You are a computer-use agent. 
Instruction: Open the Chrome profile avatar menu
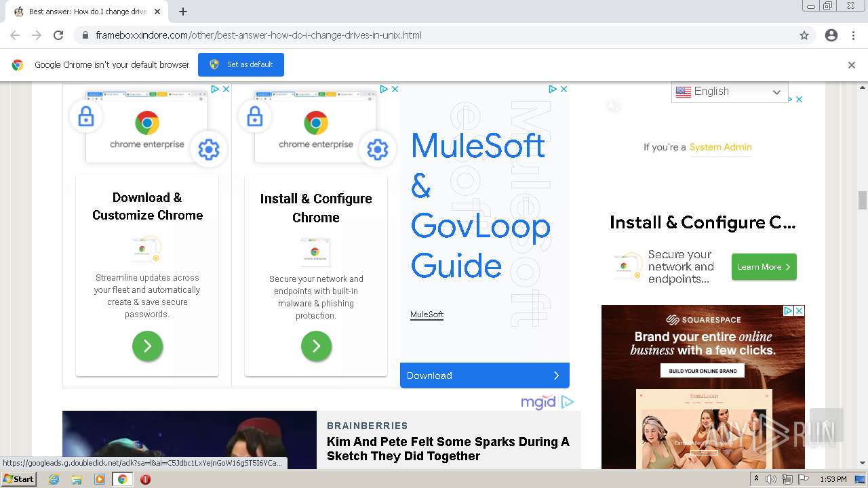pos(831,35)
